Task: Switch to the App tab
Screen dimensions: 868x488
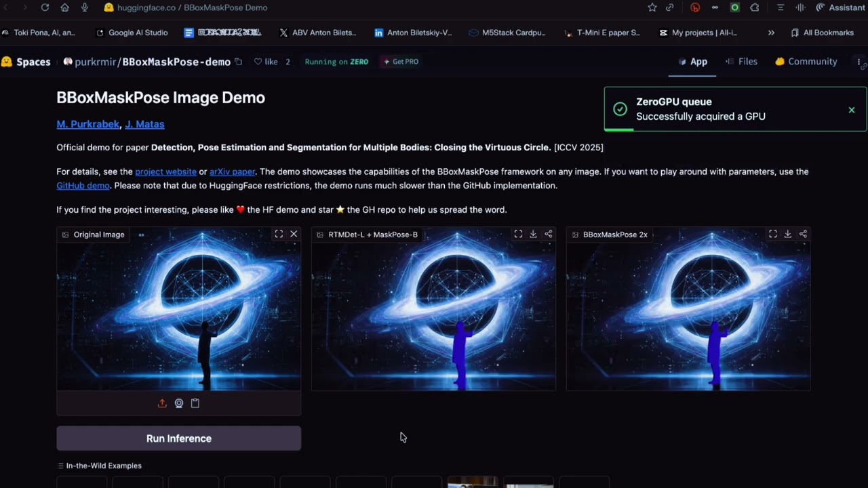Action: coord(692,62)
